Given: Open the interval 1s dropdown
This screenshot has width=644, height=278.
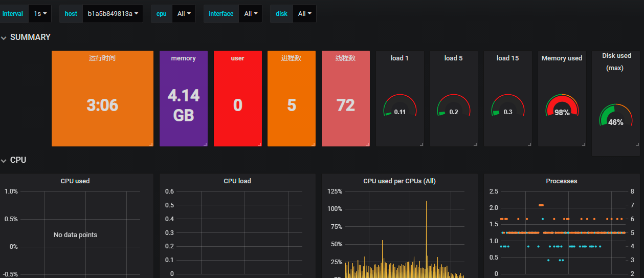Looking at the screenshot, I should click(40, 14).
